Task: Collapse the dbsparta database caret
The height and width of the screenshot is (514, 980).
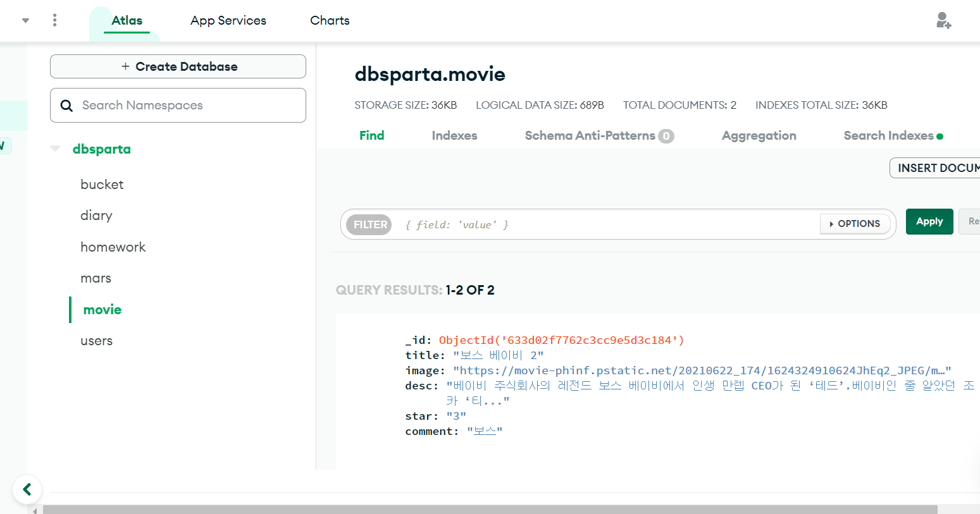Action: (x=56, y=149)
